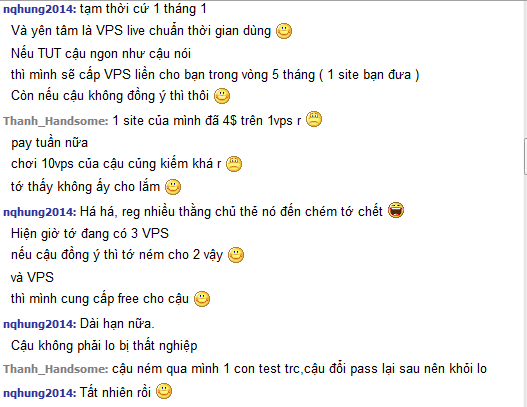
Task: Click laughing emoji after "chém tớ chết"
Action: [396, 210]
